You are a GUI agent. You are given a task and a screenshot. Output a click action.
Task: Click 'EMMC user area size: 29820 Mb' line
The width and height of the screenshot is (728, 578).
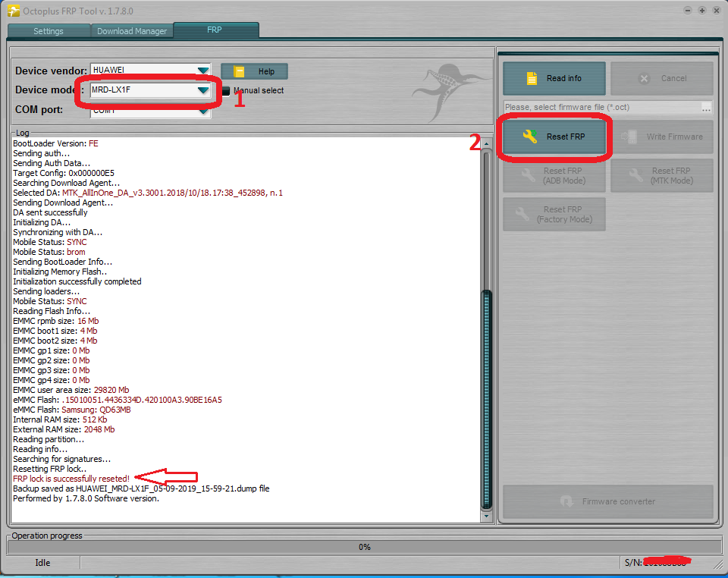tap(71, 390)
